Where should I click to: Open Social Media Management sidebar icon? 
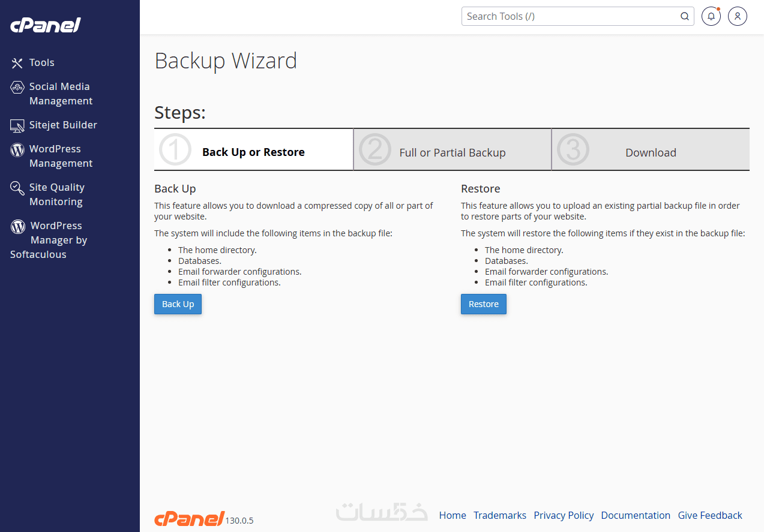pos(17,88)
